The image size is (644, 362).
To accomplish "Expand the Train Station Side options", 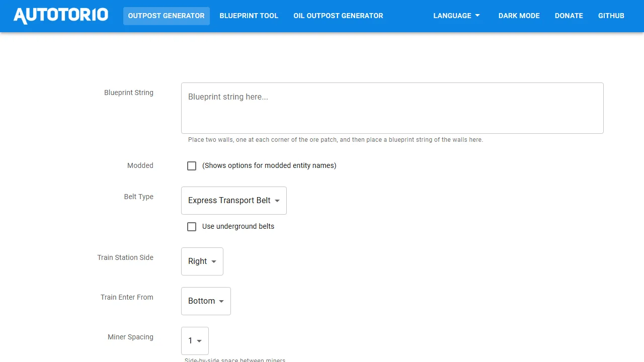I will [202, 261].
